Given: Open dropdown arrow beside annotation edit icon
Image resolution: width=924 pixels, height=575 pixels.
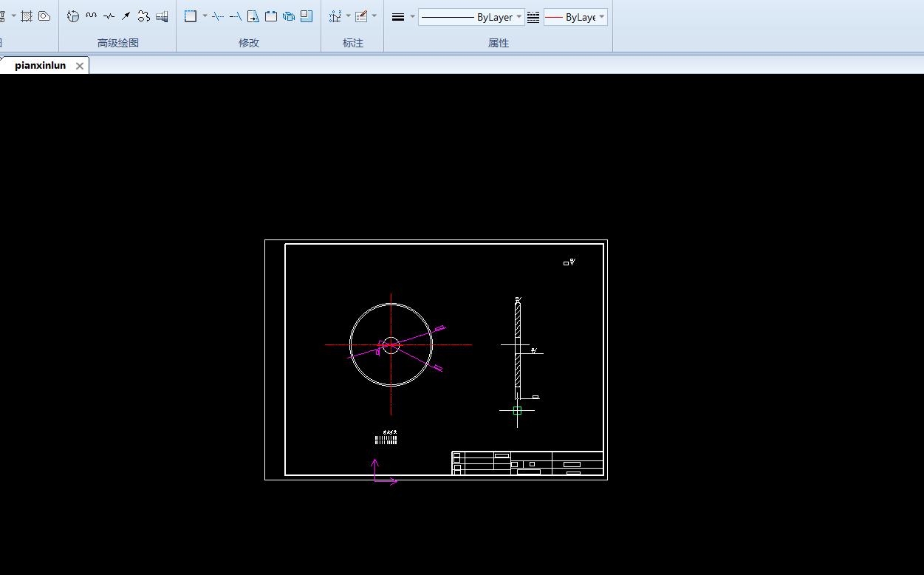Looking at the screenshot, I should coord(374,16).
